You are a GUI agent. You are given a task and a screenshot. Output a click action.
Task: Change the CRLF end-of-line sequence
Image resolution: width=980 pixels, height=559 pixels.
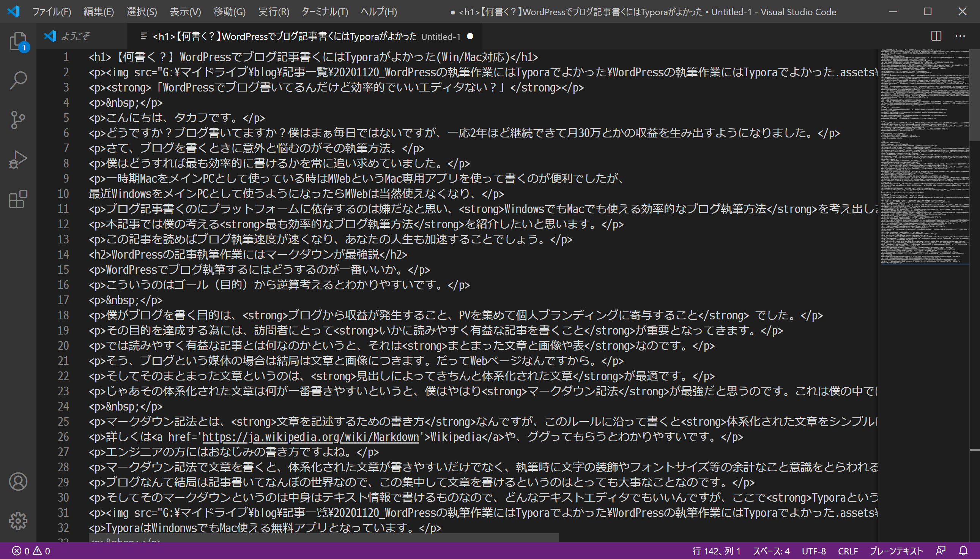848,551
